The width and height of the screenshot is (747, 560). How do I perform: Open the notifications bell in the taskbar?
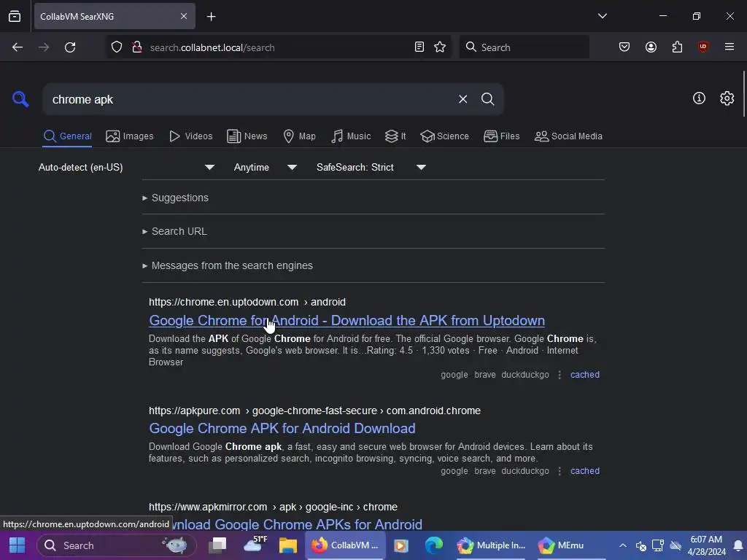738,545
